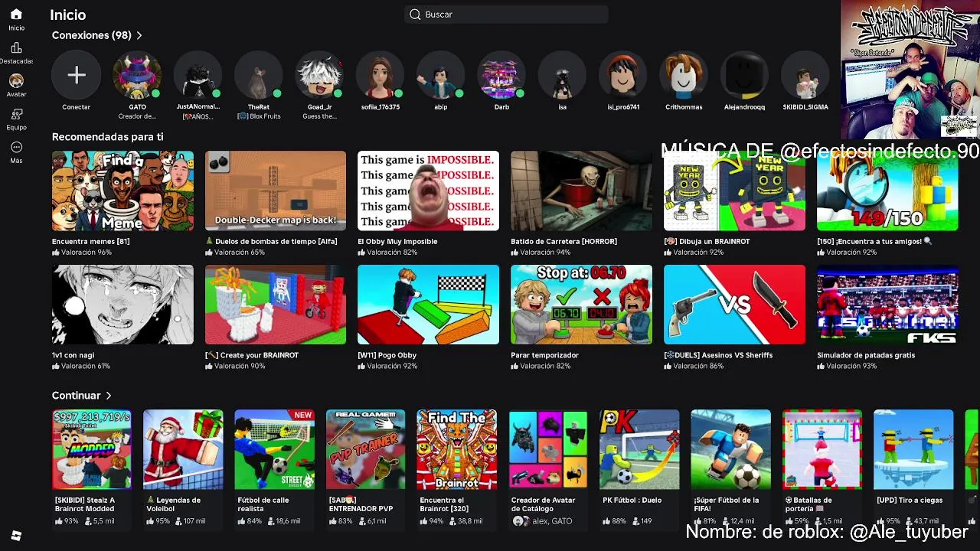Open TheRat friend avatar

click(259, 75)
